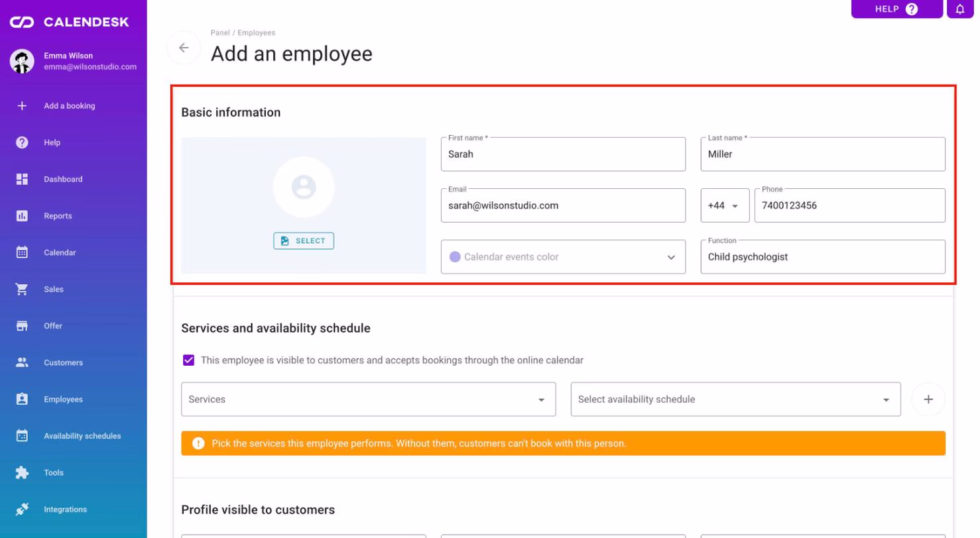
Task: Click the Integrations plug icon
Action: 22,510
